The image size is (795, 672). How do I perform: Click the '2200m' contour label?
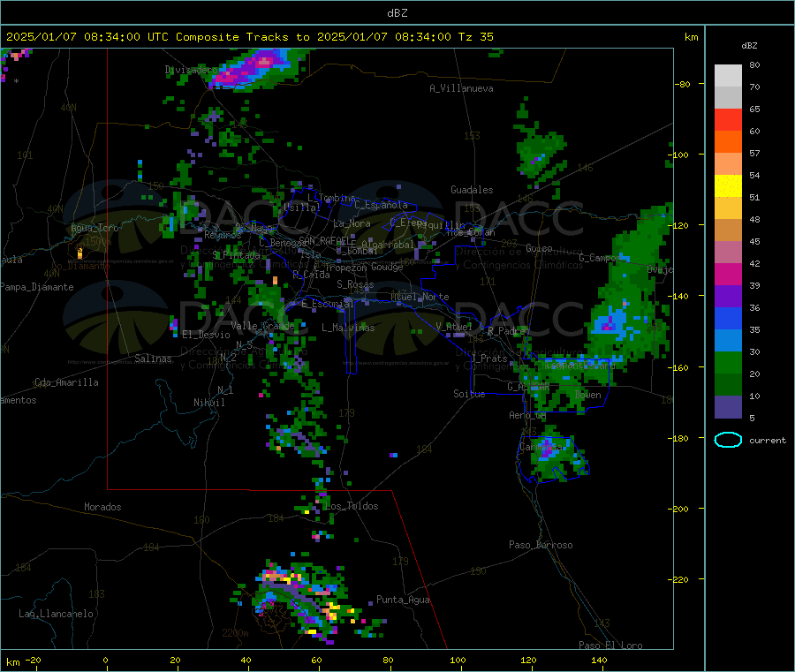click(235, 633)
